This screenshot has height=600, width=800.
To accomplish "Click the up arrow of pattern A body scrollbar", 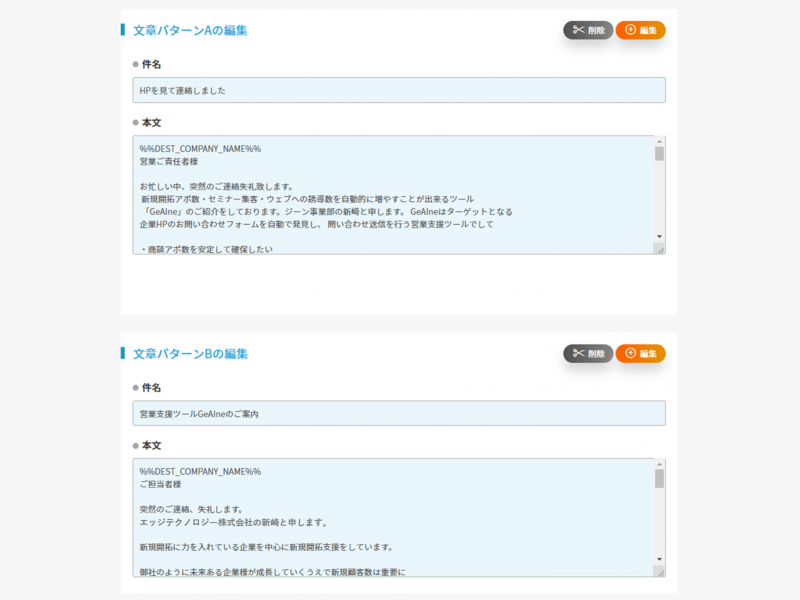I will point(660,141).
